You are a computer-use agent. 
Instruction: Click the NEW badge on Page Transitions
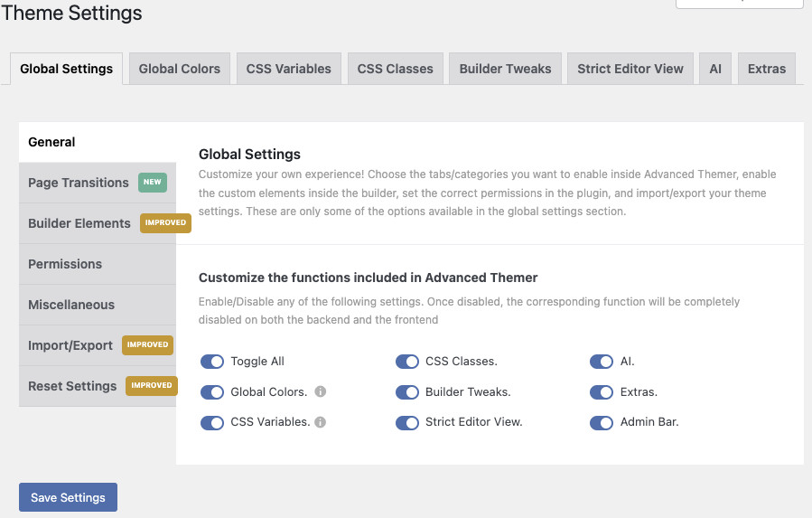click(153, 182)
